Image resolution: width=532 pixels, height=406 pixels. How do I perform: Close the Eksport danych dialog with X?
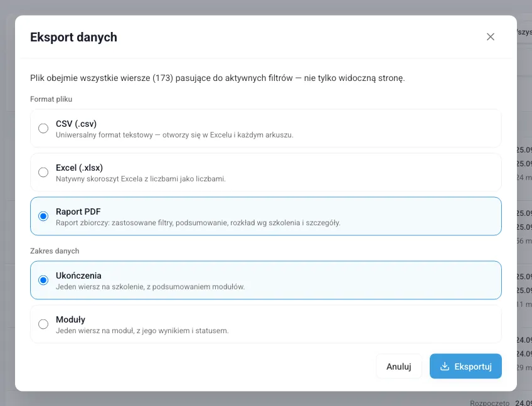[x=490, y=36]
